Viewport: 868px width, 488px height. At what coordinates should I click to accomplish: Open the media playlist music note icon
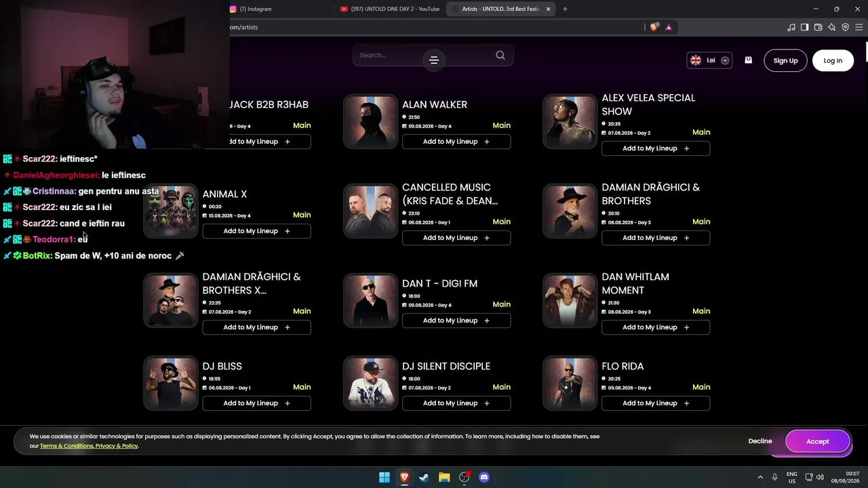pos(791,27)
